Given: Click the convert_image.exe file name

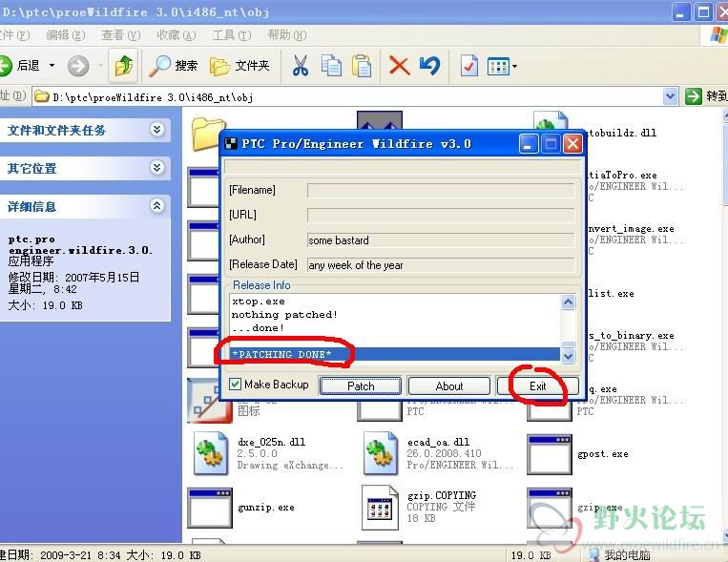Looking at the screenshot, I should 631,228.
